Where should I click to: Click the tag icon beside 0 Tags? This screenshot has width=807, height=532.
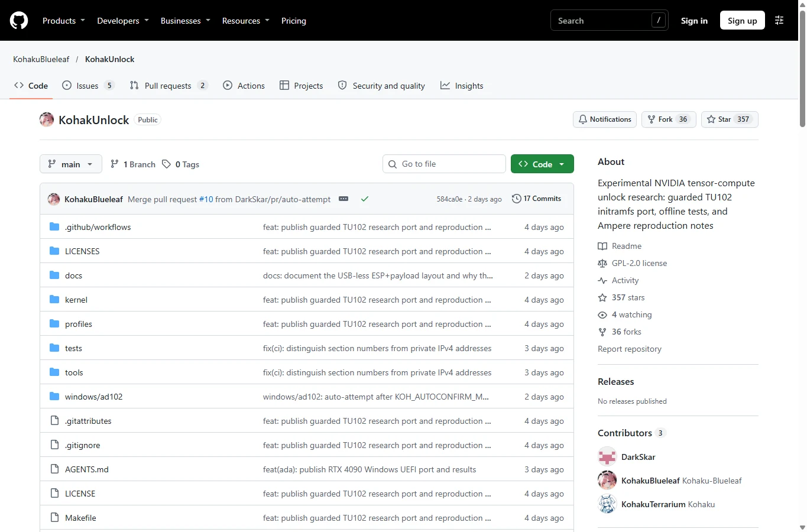tap(167, 164)
